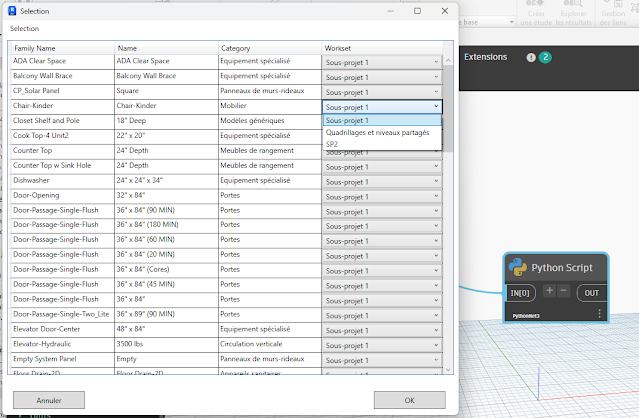The image size is (639, 418).
Task: Click the plus button to add node input
Action: point(548,292)
